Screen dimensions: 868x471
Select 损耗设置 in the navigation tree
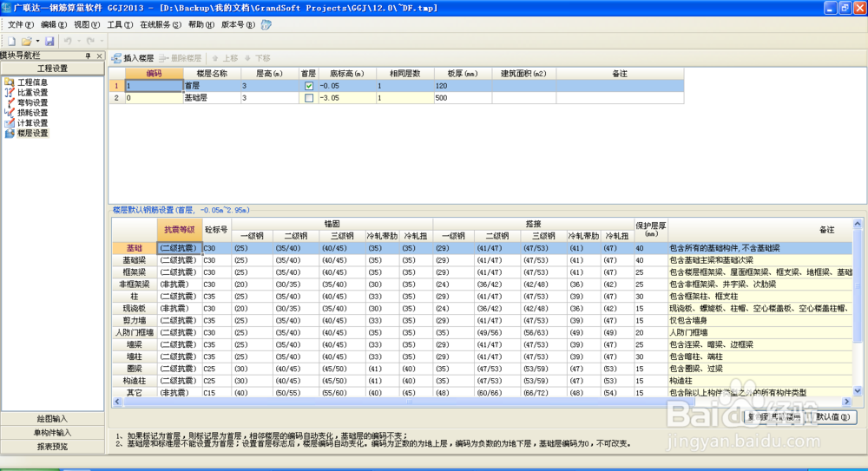[33, 113]
